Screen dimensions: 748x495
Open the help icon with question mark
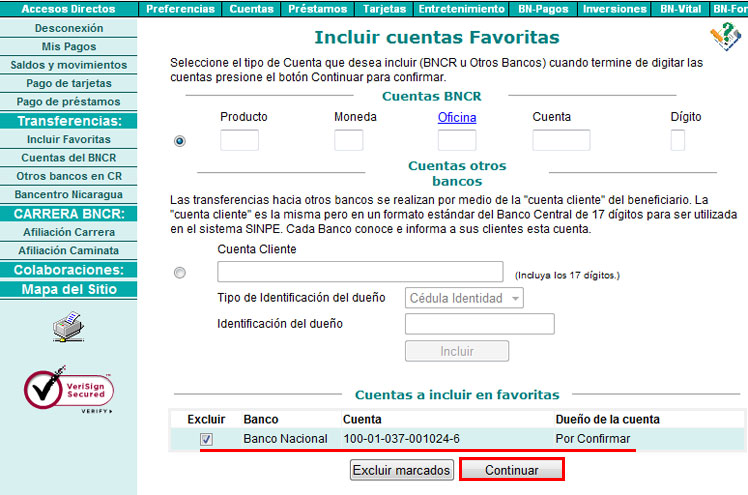pos(725,36)
